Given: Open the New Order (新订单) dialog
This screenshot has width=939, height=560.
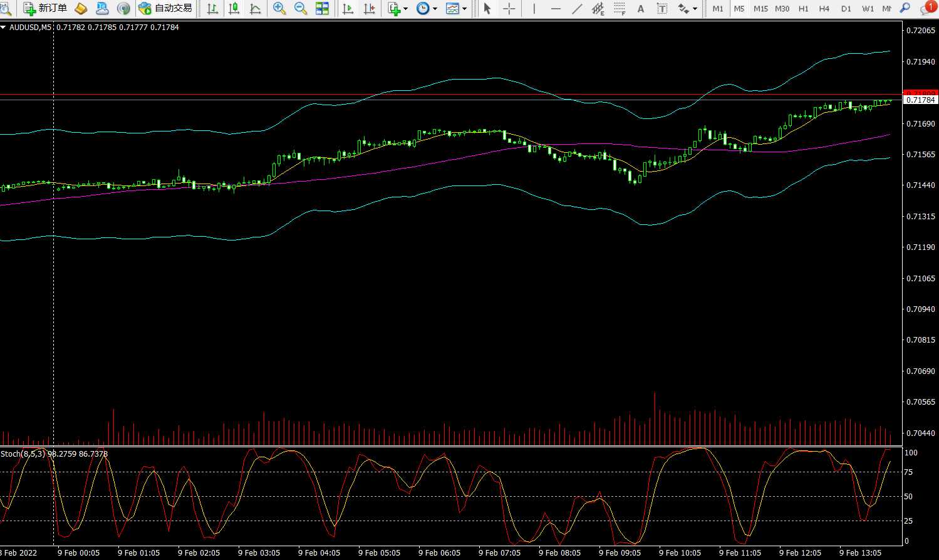Looking at the screenshot, I should (45, 8).
